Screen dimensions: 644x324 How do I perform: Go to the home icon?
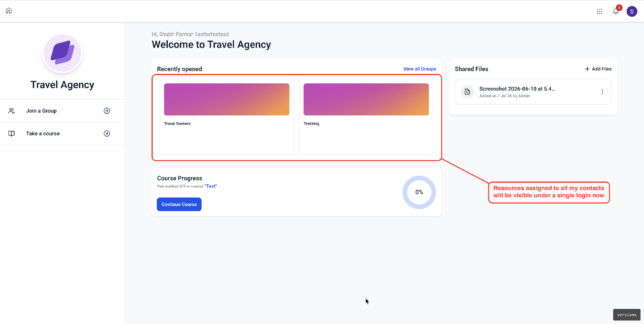pos(9,11)
